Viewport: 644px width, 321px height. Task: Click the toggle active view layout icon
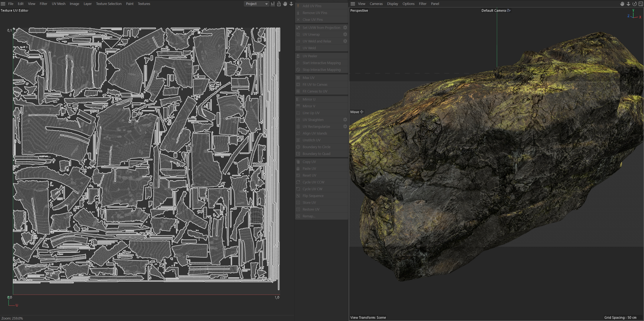coord(640,4)
